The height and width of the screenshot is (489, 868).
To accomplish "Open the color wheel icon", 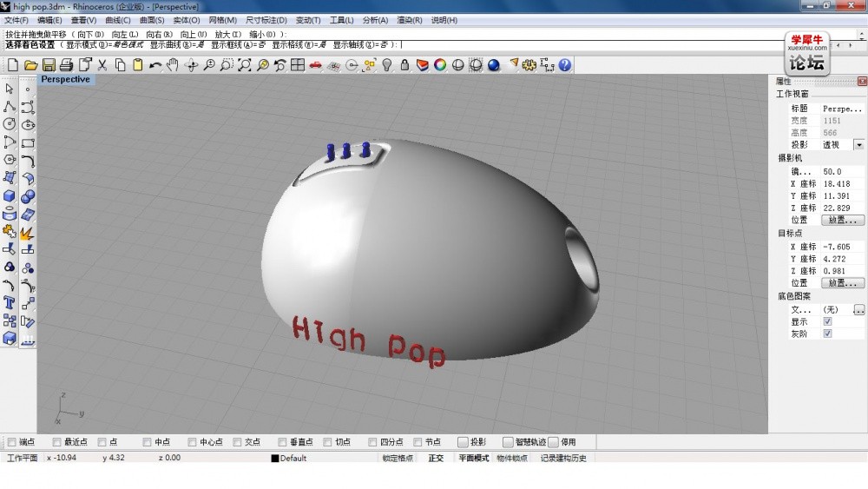I will click(x=440, y=65).
